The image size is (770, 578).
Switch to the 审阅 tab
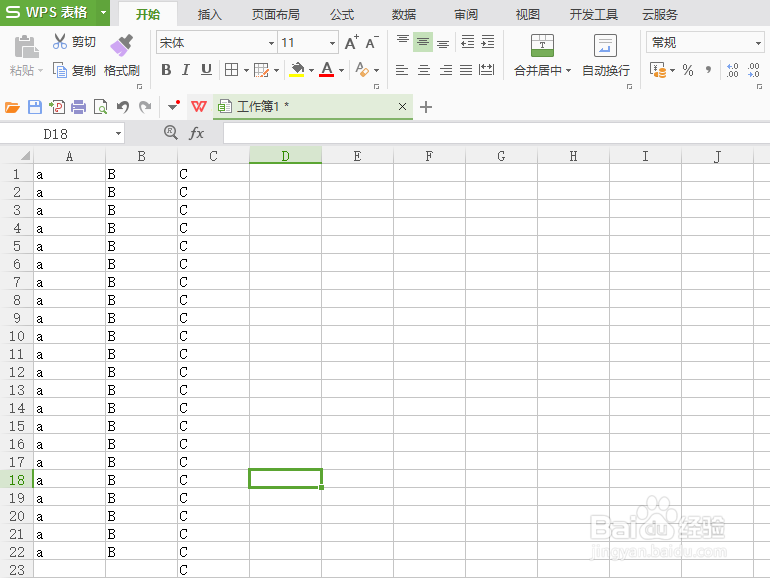coord(466,14)
